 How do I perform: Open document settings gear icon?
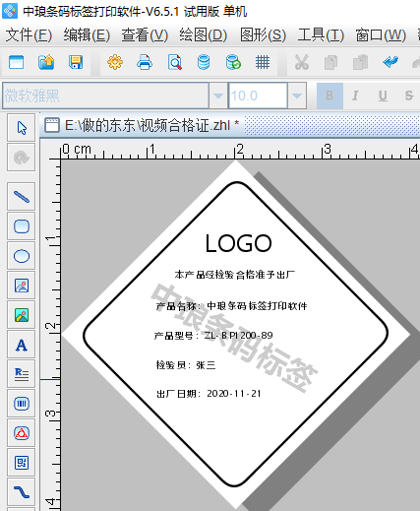(x=115, y=62)
